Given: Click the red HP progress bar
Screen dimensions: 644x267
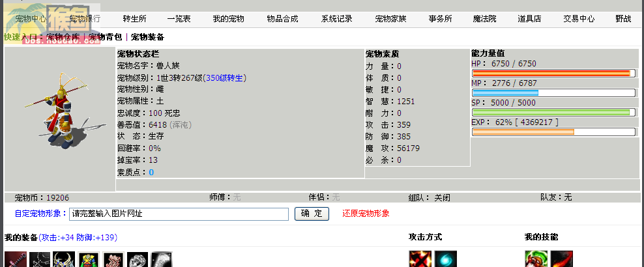Looking at the screenshot, I should click(554, 74).
